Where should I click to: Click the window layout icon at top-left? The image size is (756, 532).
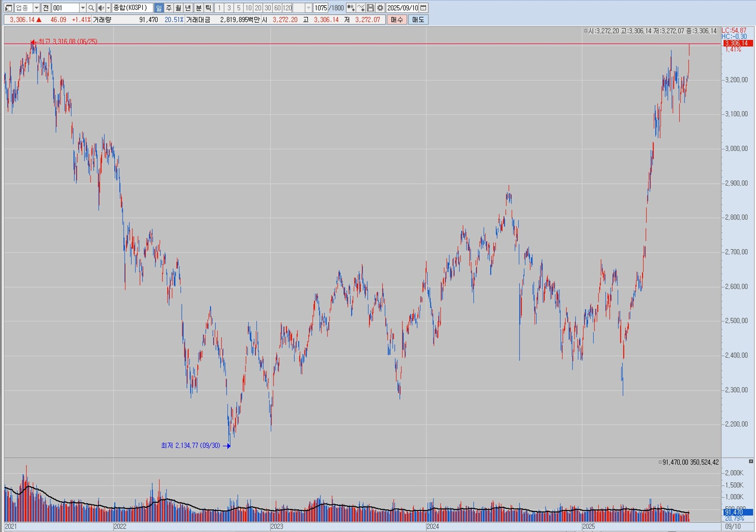(8, 8)
